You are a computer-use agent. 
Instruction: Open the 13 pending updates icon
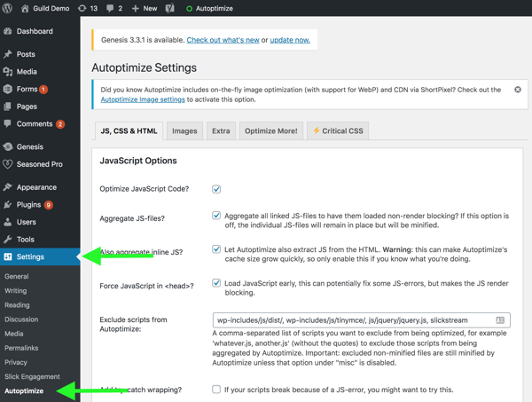point(82,8)
